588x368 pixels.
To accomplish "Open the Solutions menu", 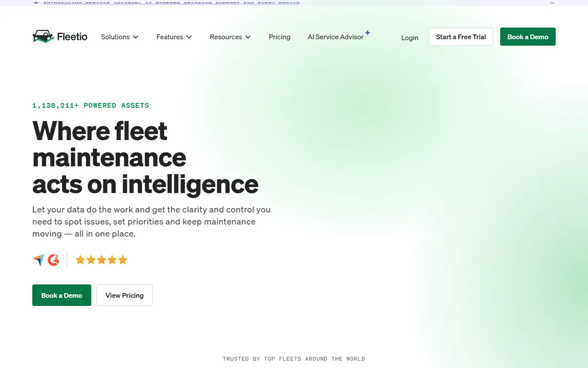I will point(120,37).
